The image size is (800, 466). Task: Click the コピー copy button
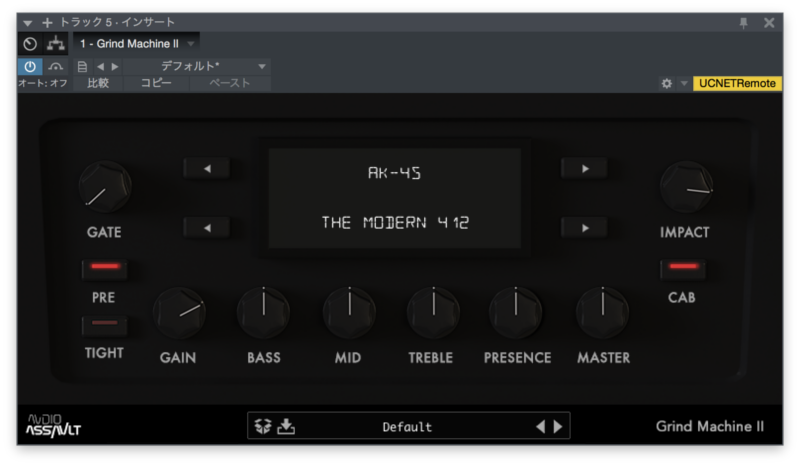[x=156, y=83]
